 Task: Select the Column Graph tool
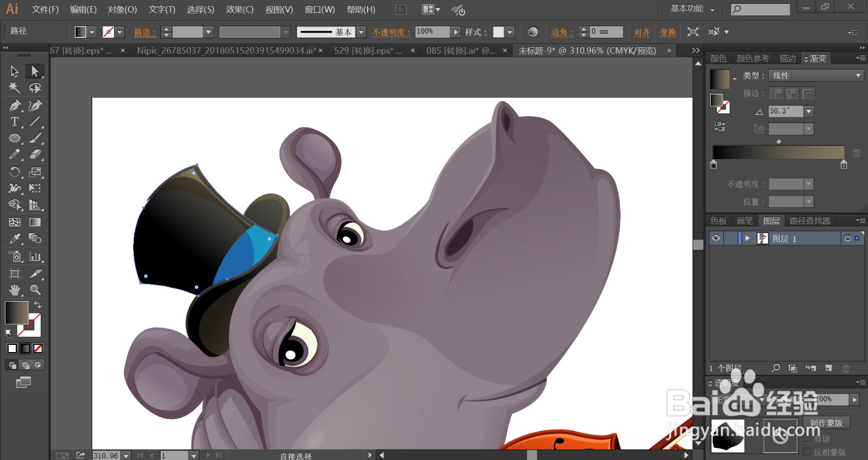coord(35,256)
